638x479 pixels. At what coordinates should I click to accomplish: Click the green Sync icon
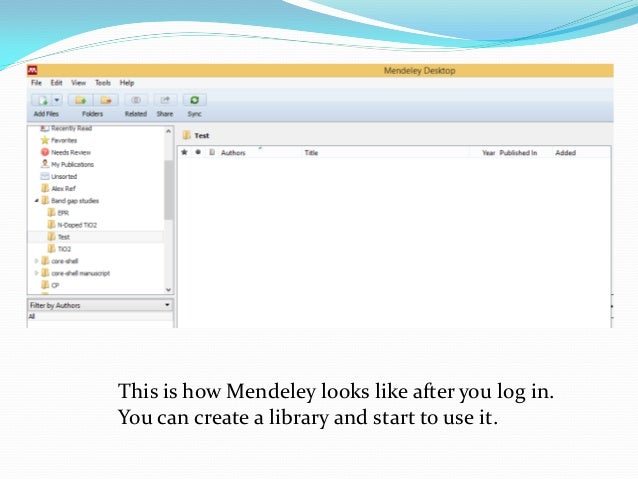pos(194,100)
